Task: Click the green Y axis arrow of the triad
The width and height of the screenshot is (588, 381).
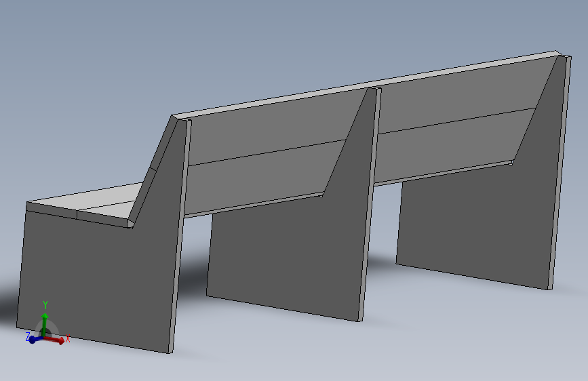Action: click(45, 324)
